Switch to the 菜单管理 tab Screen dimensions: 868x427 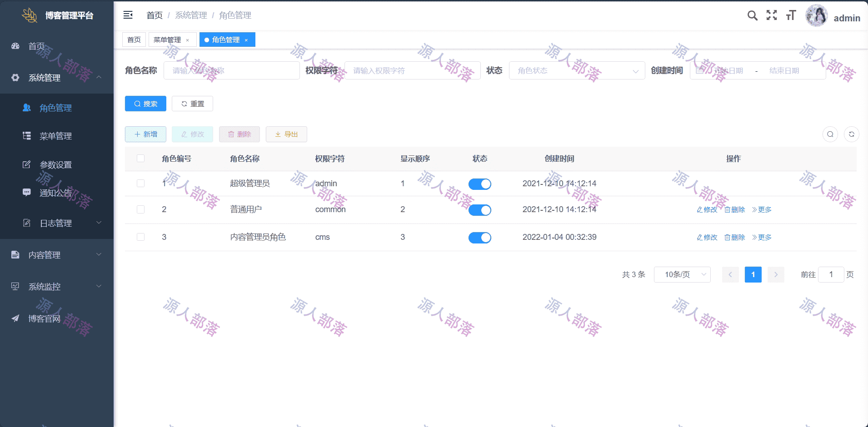click(x=167, y=40)
